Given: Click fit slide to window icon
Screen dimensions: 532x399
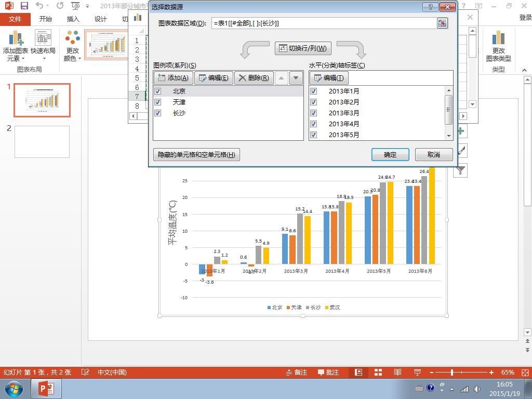Looking at the screenshot, I should point(525,372).
